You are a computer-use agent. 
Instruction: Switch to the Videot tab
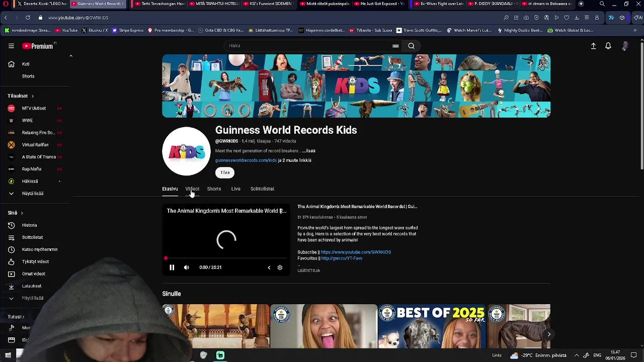pyautogui.click(x=192, y=189)
